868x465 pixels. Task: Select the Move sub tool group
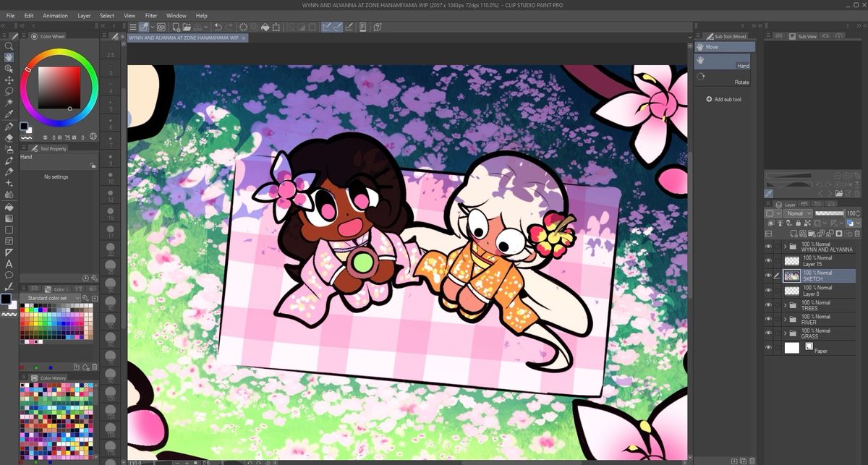tap(724, 47)
